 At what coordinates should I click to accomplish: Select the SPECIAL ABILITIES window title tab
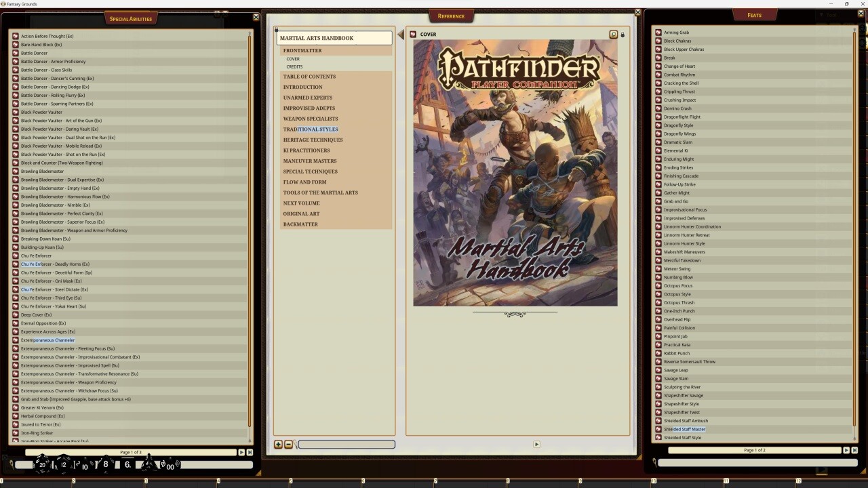point(130,18)
